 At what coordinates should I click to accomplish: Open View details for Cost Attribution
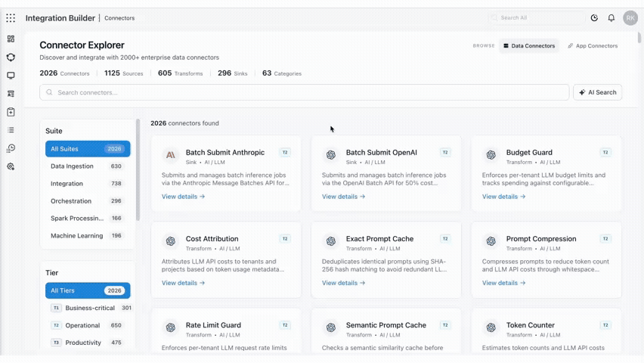183,283
